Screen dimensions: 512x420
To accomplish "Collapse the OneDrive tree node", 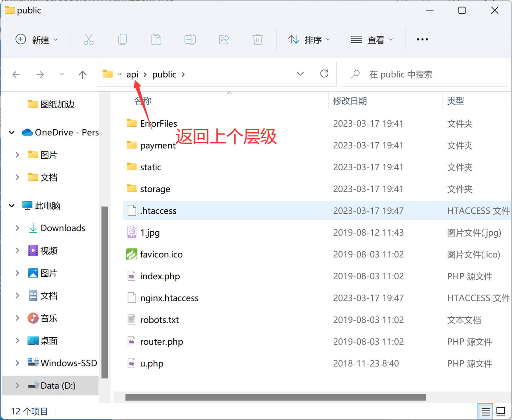I will 12,132.
